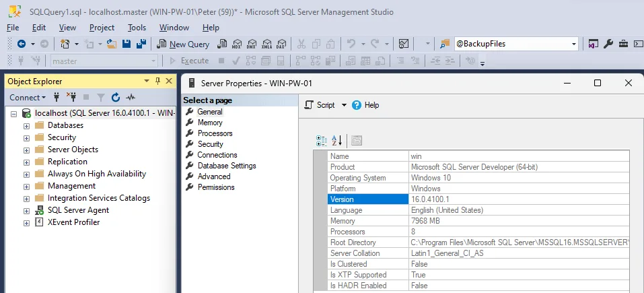
Task: Click the Save single-disk icon
Action: pyautogui.click(x=127, y=44)
